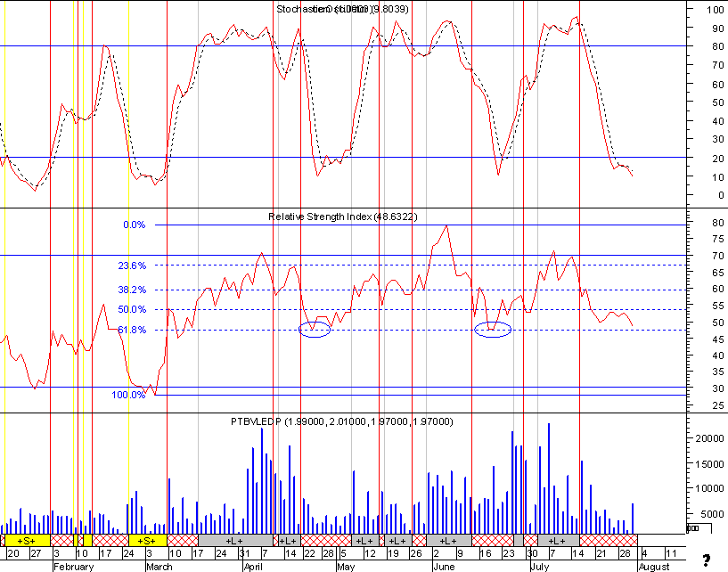This screenshot has width=728, height=572.
Task: Select the yellow +S+ segment in early March
Action: pos(147,541)
